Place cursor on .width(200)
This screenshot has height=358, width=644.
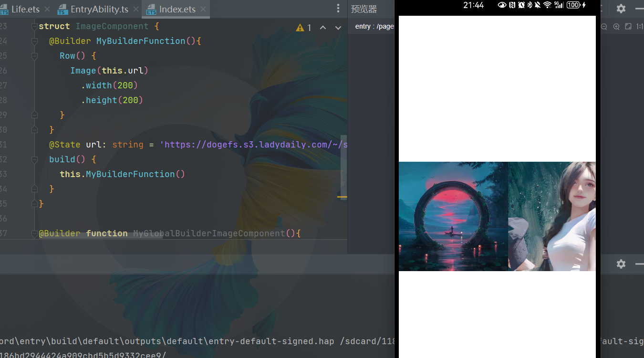tap(109, 85)
